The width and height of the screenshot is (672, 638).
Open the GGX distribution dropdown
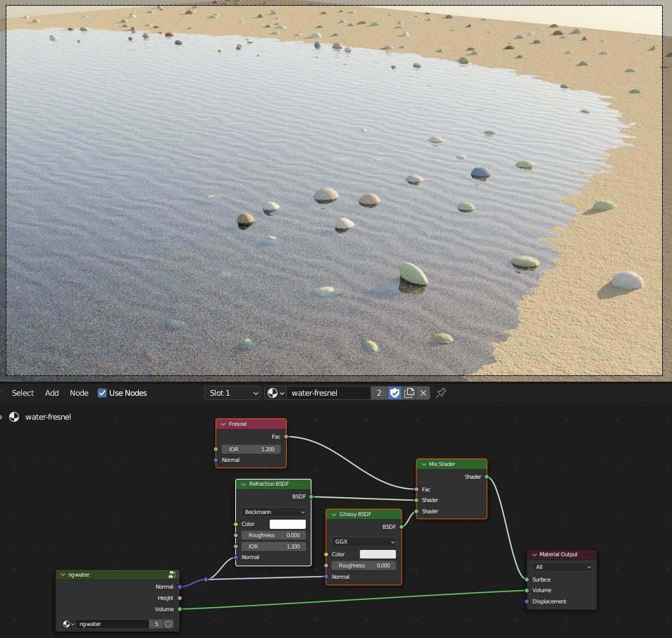364,542
